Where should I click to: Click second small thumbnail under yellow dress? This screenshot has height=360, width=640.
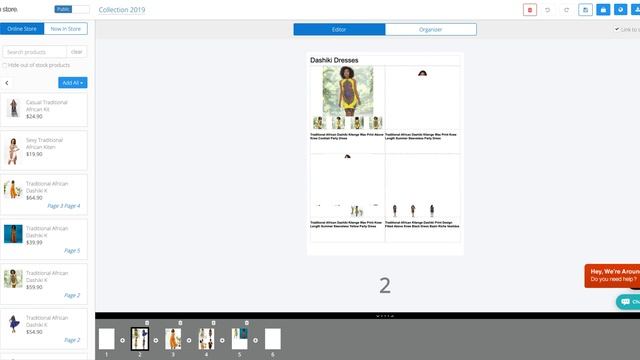[x=338, y=122]
